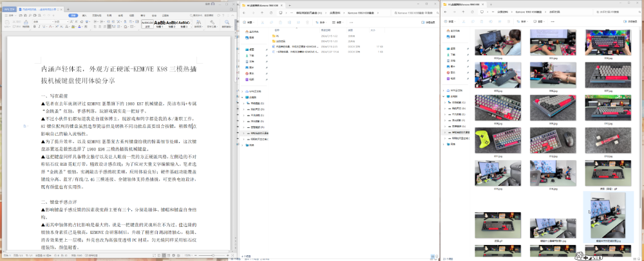Center the paragraph in WPS
This screenshot has width=644, height=261.
[100, 26]
